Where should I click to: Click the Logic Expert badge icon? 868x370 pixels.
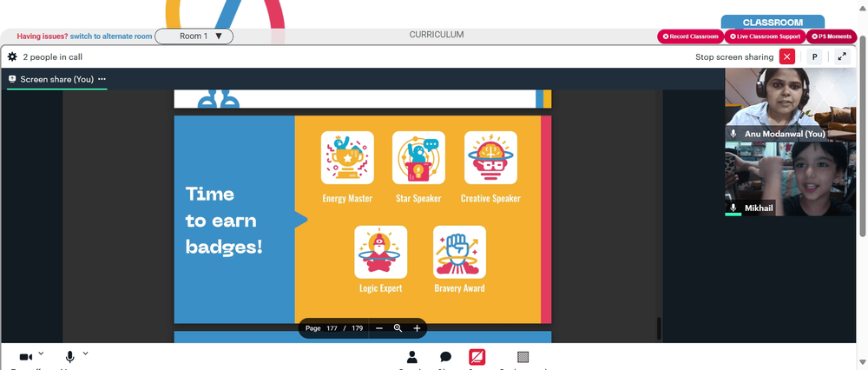380,252
